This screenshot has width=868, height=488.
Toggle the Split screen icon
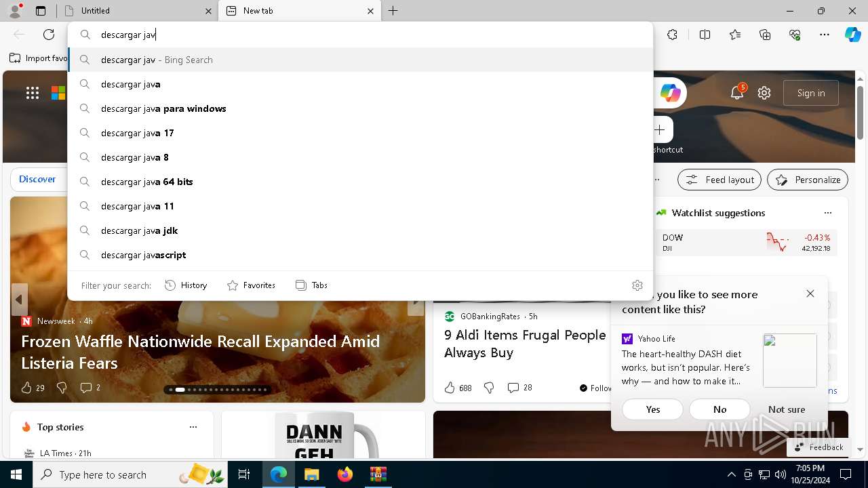coord(705,35)
